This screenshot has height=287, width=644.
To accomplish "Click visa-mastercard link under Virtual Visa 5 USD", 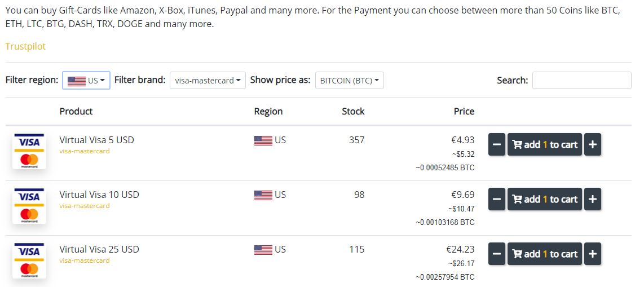I will click(x=85, y=151).
